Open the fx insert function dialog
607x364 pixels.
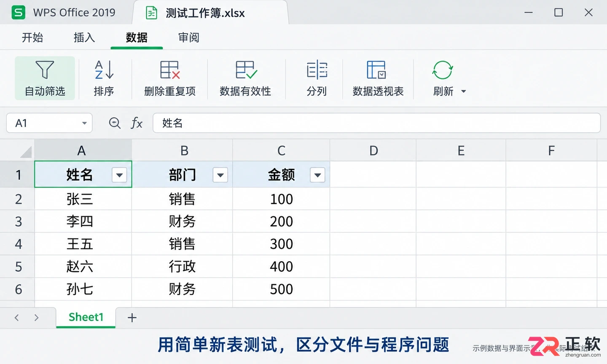click(x=137, y=123)
